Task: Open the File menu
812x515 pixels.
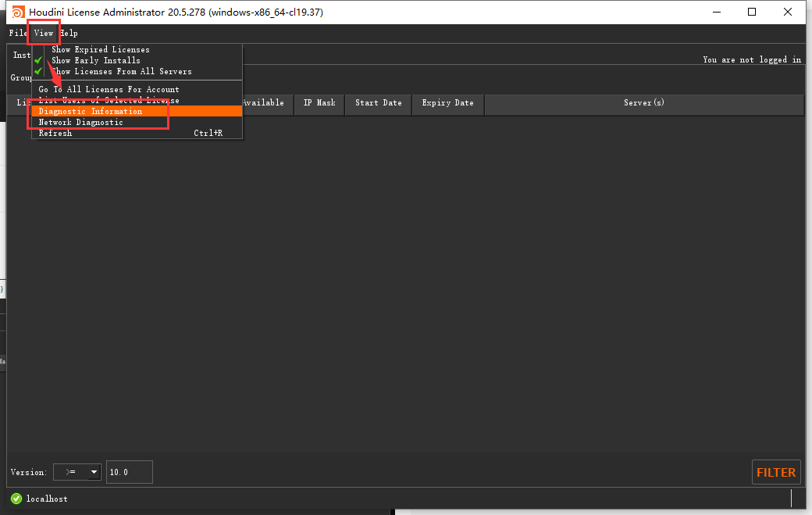Action: coord(18,33)
